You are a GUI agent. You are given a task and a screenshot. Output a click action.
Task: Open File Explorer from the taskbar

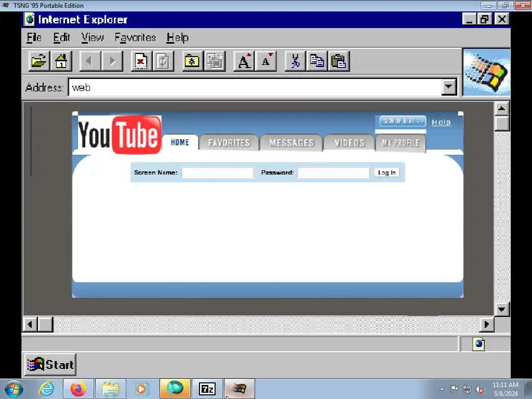[x=110, y=389]
